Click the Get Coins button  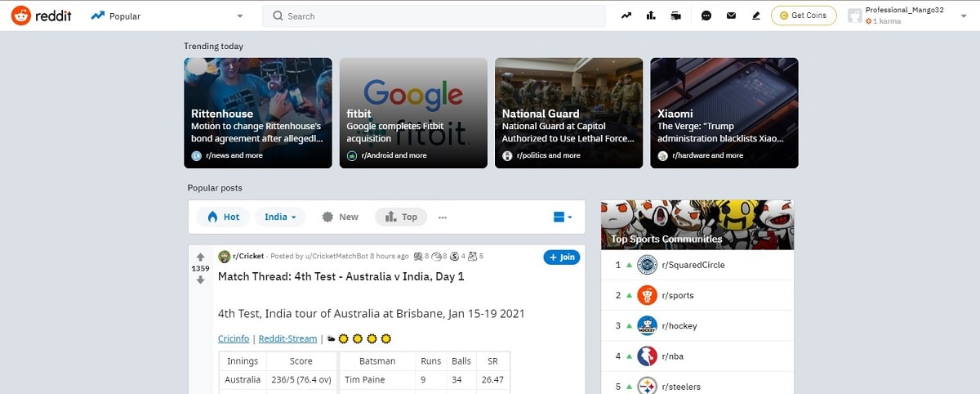[804, 16]
